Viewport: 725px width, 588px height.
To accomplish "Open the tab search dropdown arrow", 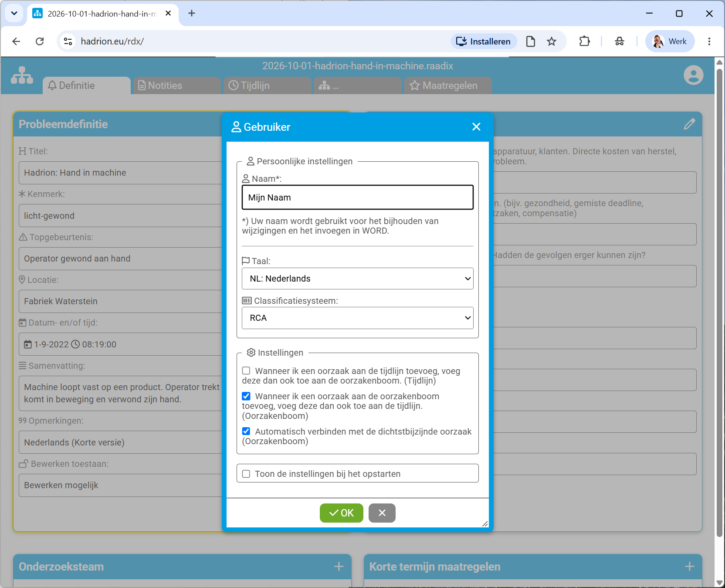I will coord(14,14).
